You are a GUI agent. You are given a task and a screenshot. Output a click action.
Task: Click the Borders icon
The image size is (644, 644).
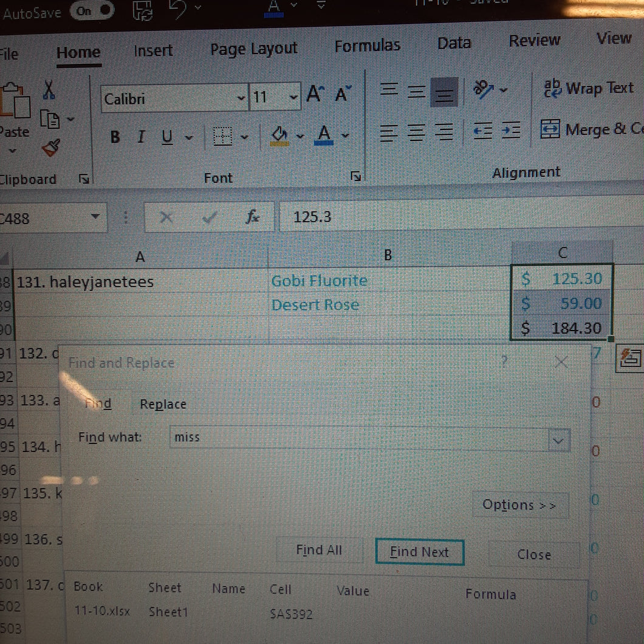(222, 136)
